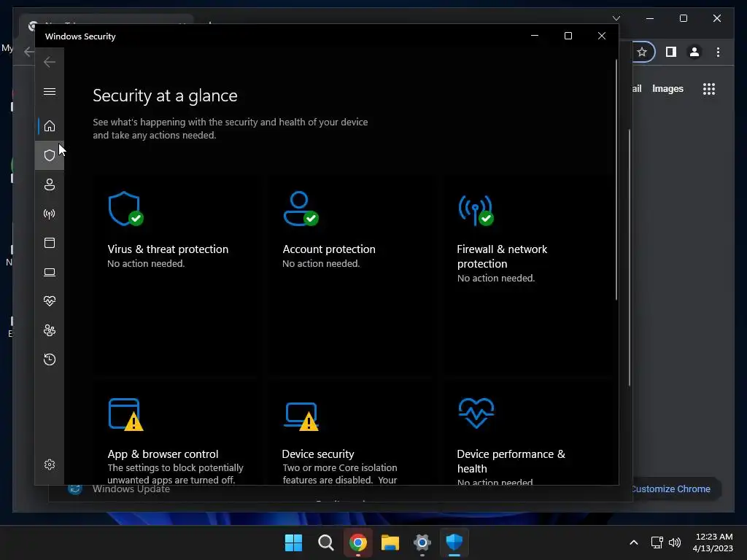Open Device performance & health heart sidebar icon

coord(50,301)
